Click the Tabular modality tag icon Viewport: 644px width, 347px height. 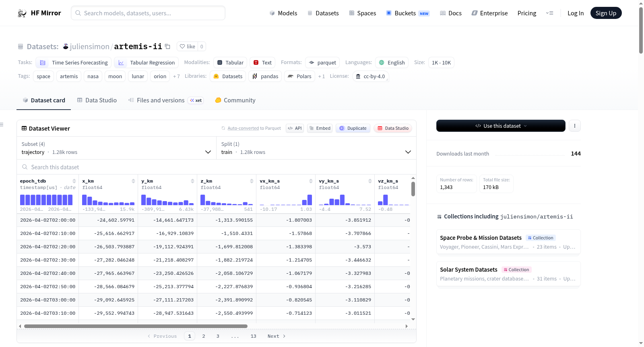click(220, 62)
